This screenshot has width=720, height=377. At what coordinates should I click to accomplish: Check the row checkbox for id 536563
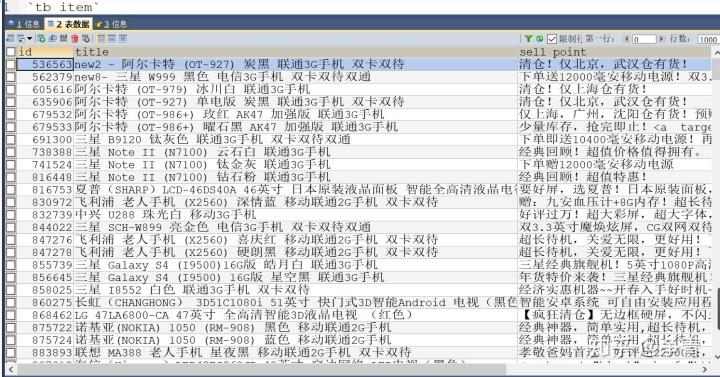[11, 64]
